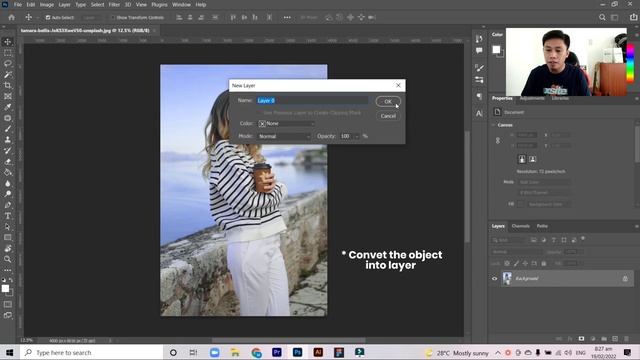
Task: Open Layers panel blend mode dropdown
Action: point(516,252)
